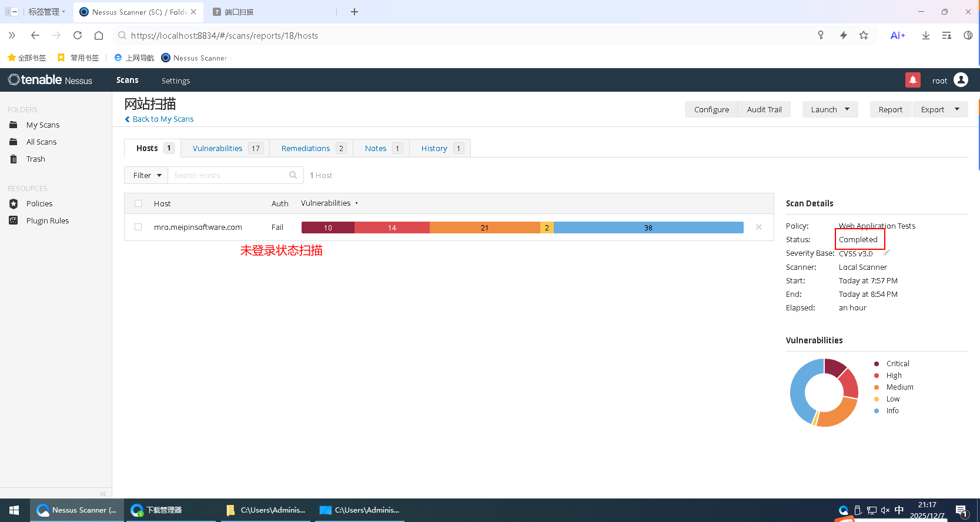The image size is (980, 522).
Task: Click the red notification bell icon
Action: (912, 80)
